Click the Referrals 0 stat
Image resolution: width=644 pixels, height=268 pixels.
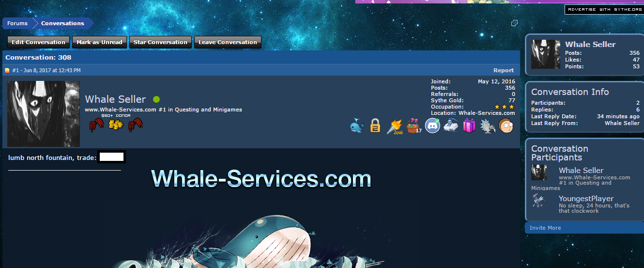(473, 94)
